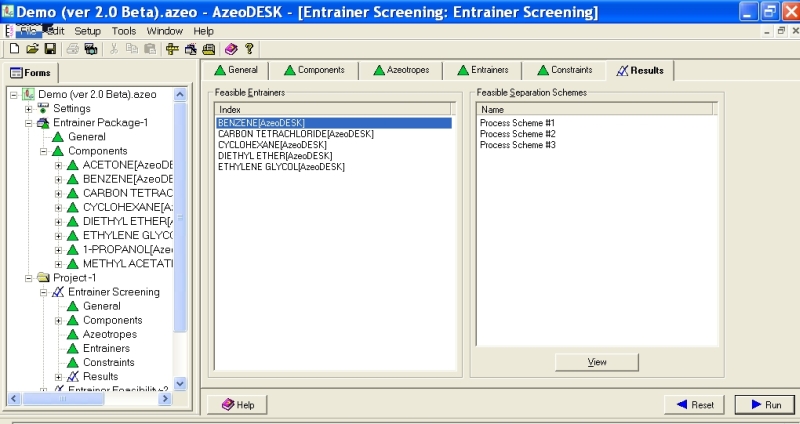The height and width of the screenshot is (424, 800).
Task: Click the Entrainer Package-1 icon in tree
Action: 43,122
